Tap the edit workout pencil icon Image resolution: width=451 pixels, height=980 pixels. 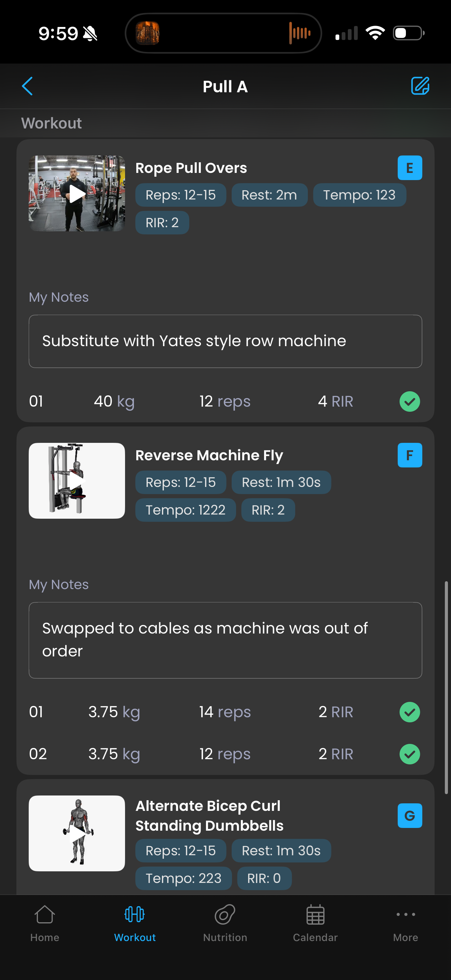pyautogui.click(x=420, y=86)
